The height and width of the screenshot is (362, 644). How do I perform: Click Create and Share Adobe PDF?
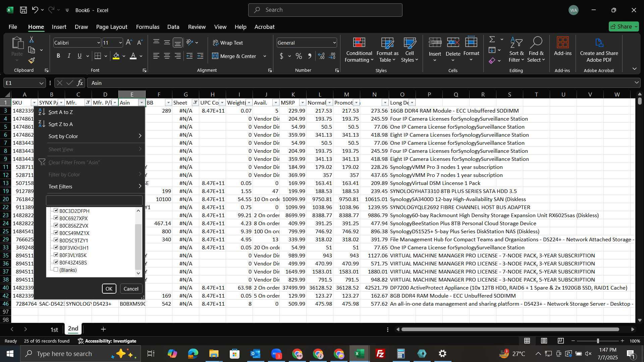point(599,50)
